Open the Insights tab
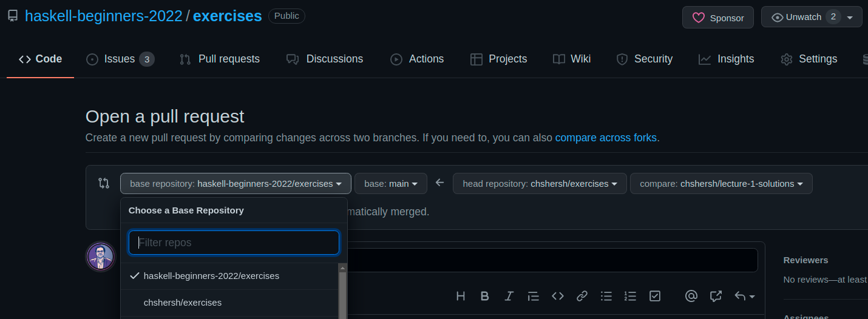This screenshot has height=319, width=868. (727, 59)
